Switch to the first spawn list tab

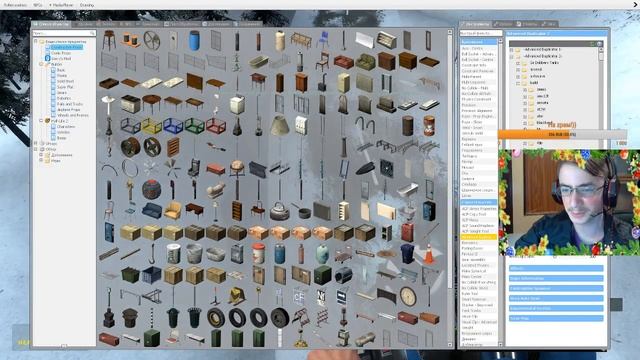(52, 24)
